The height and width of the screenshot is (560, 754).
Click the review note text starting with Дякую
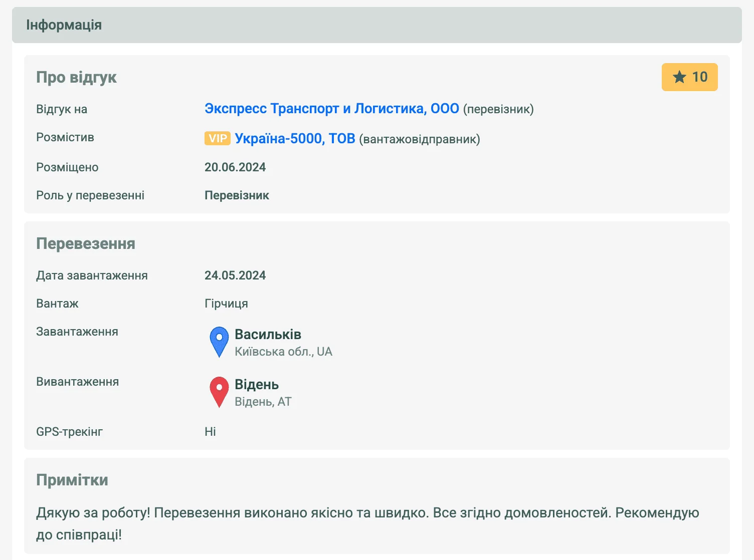(x=367, y=513)
